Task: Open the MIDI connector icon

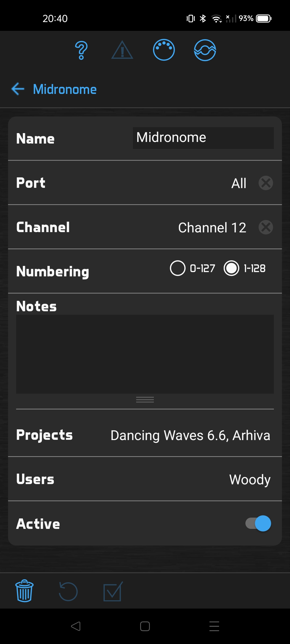Action: pos(164,50)
